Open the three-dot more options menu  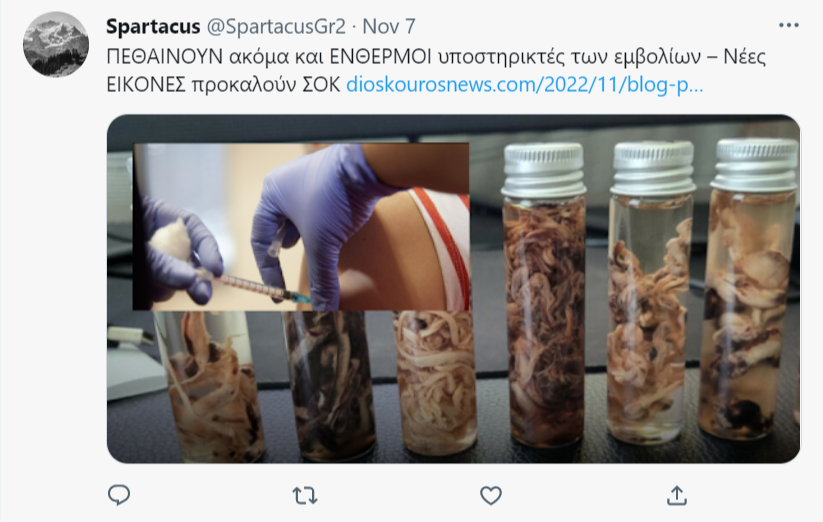(788, 25)
